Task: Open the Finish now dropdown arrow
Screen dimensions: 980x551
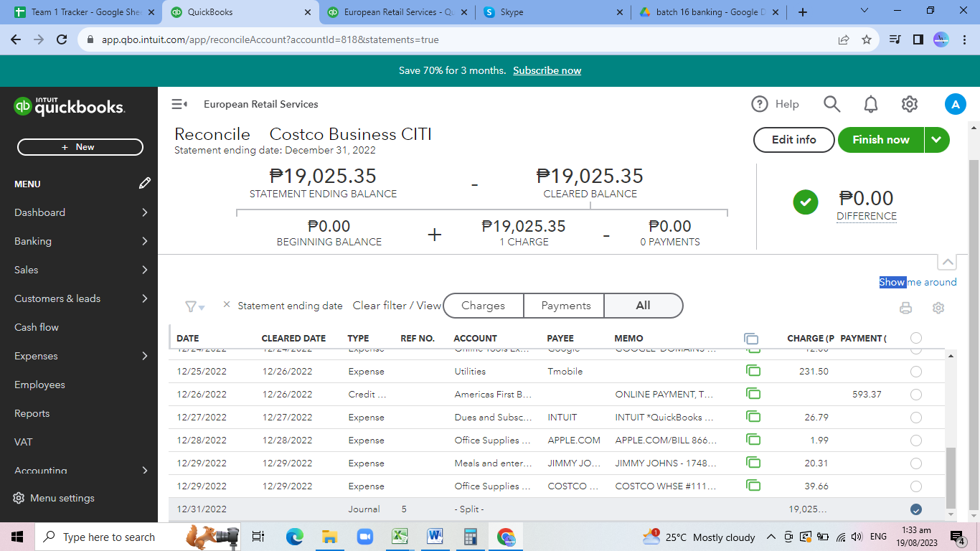Action: tap(937, 140)
